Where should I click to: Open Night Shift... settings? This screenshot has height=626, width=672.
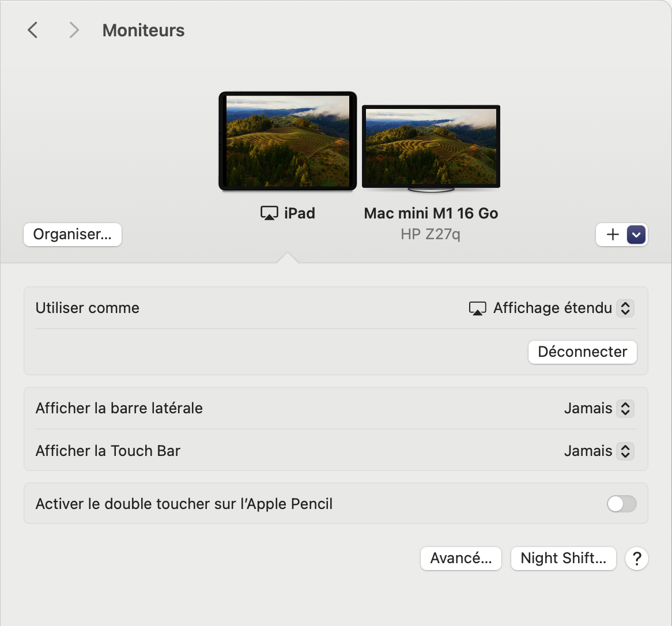click(x=564, y=558)
